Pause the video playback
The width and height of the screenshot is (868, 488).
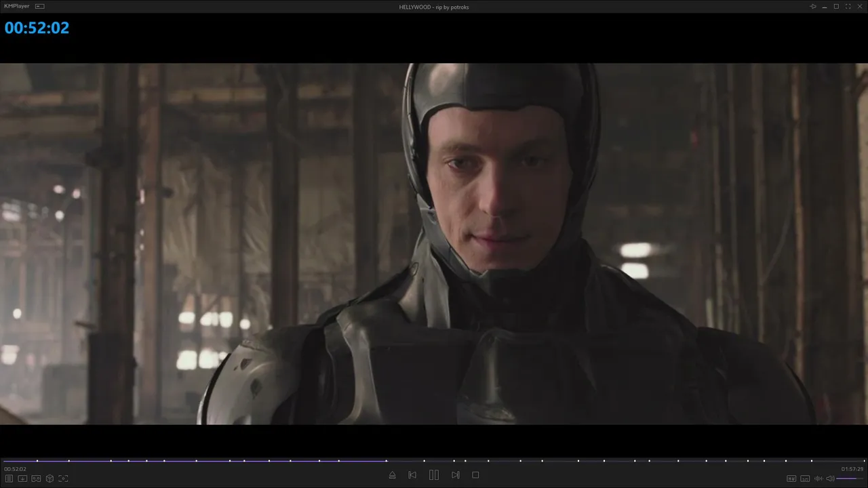pyautogui.click(x=434, y=475)
